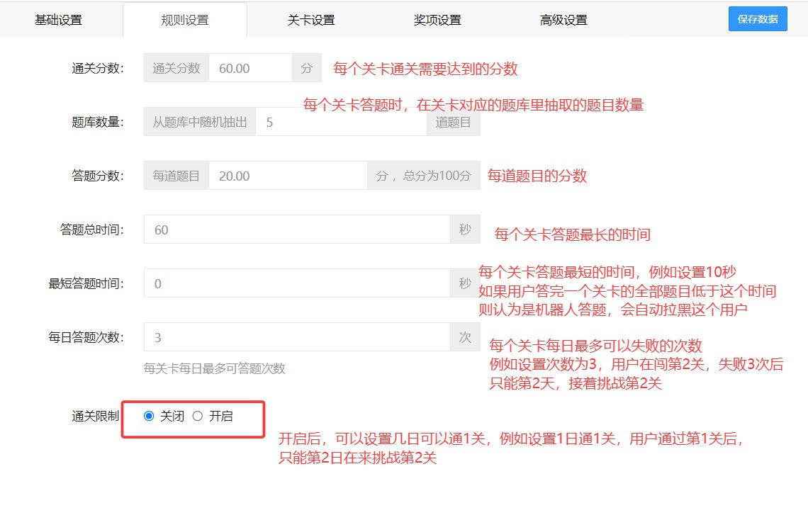
Task: Select the 规则设置 tab
Action: coord(185,20)
